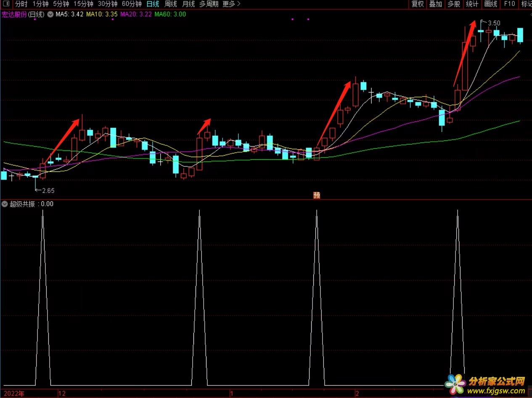Click the 12 month marker on time axis
This screenshot has height=398, width=532.
[x=62, y=394]
